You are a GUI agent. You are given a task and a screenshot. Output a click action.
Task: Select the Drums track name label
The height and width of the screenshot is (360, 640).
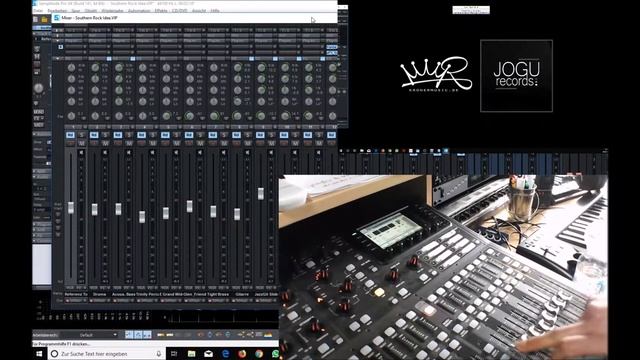tap(99, 294)
